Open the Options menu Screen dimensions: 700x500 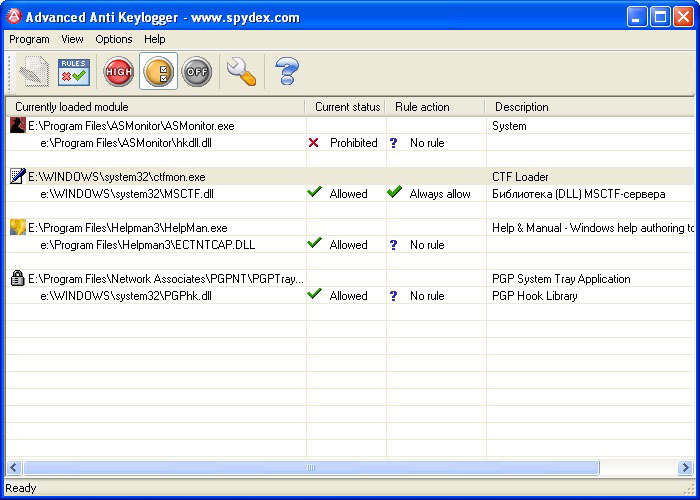point(114,39)
